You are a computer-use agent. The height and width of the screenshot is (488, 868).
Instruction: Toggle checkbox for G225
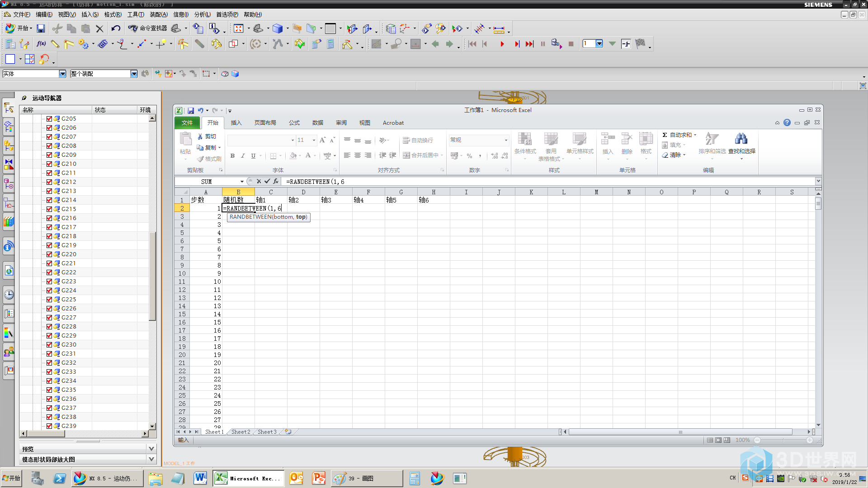pyautogui.click(x=49, y=300)
